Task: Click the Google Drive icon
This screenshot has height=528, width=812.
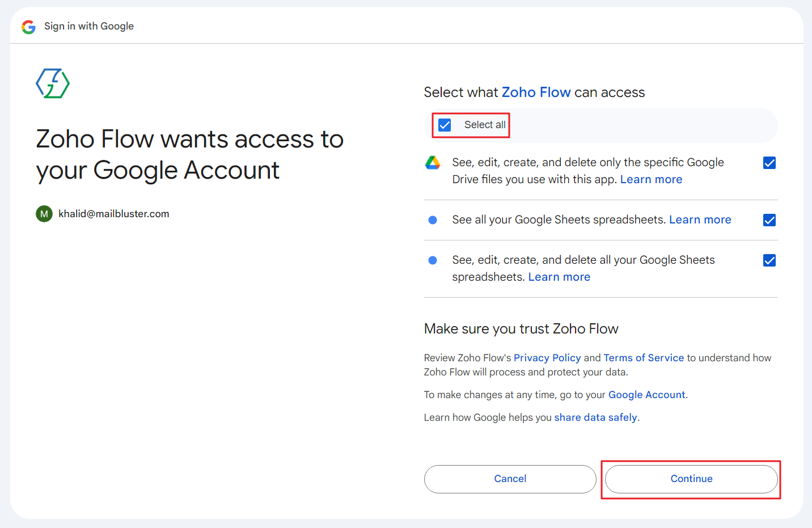Action: pyautogui.click(x=433, y=163)
